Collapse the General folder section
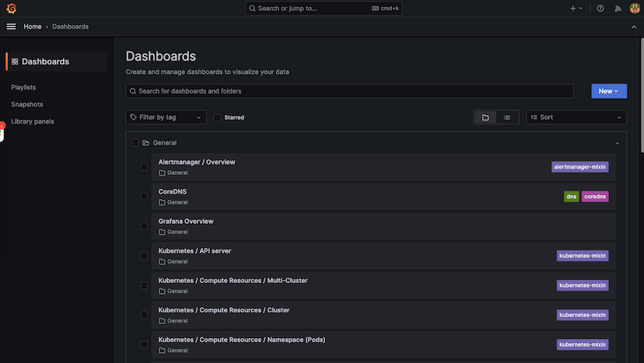Screen dimensions: 644x363 (x=618, y=143)
